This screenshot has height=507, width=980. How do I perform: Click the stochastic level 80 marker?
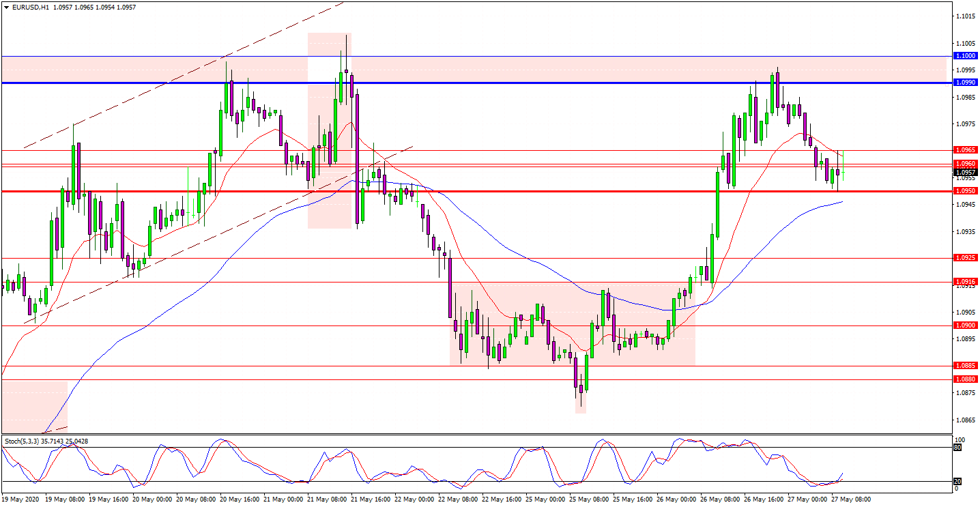pyautogui.click(x=957, y=448)
